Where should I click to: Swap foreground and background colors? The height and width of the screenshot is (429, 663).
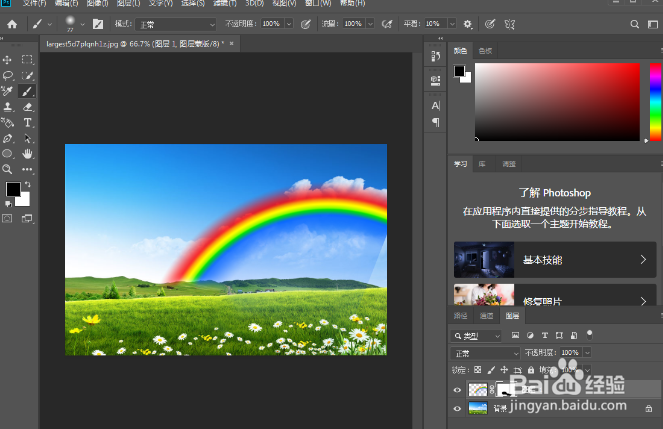pos(27,185)
